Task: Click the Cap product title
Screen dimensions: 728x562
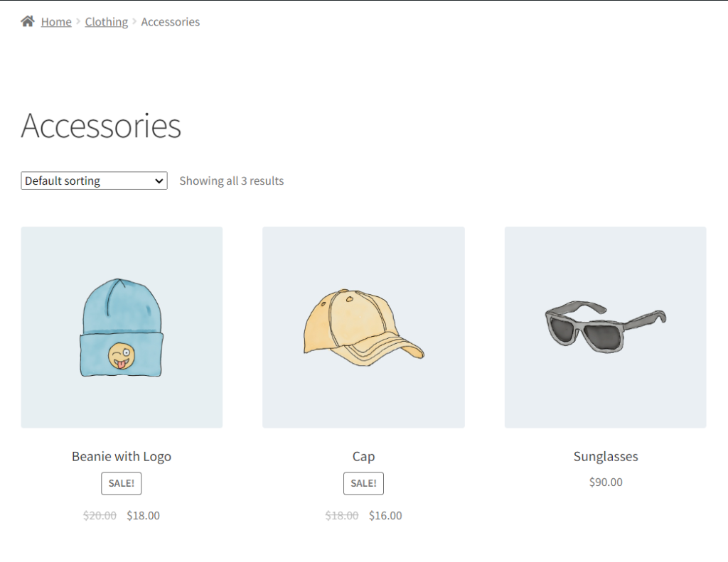Action: point(363,456)
